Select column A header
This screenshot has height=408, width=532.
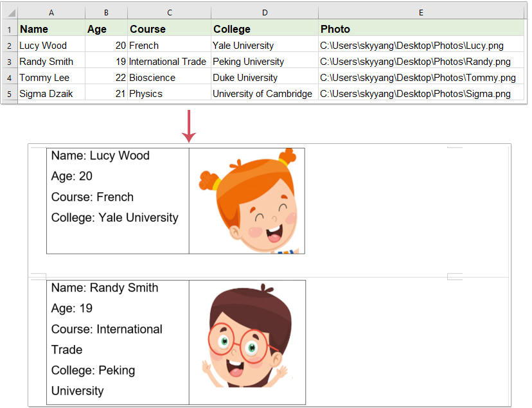(x=51, y=13)
